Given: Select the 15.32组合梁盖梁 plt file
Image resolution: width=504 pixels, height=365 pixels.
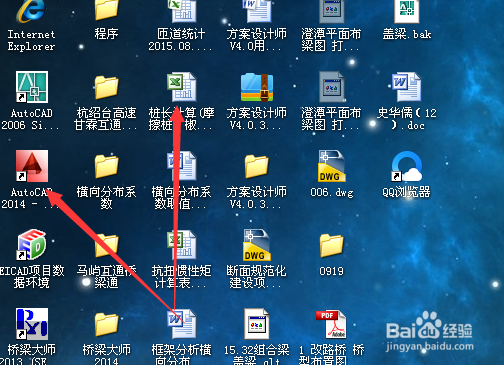Looking at the screenshot, I should [257, 324].
